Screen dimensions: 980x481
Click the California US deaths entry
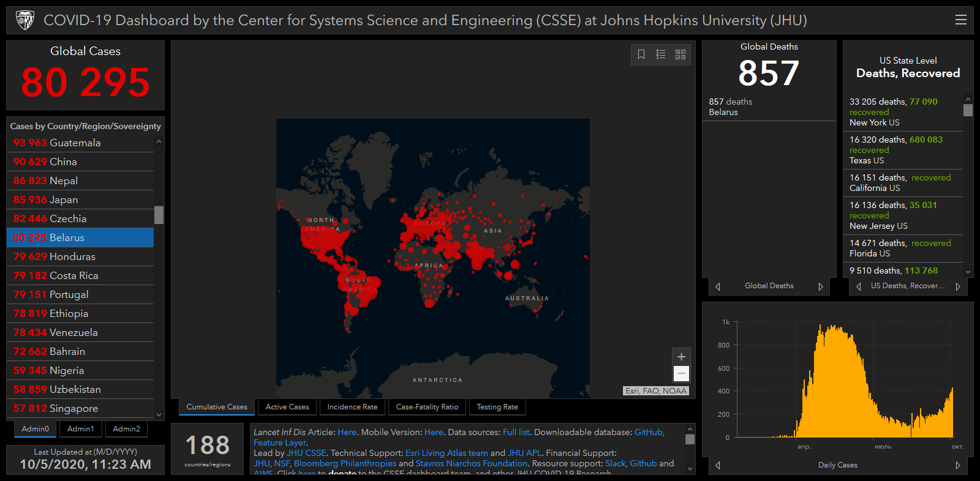(903, 183)
